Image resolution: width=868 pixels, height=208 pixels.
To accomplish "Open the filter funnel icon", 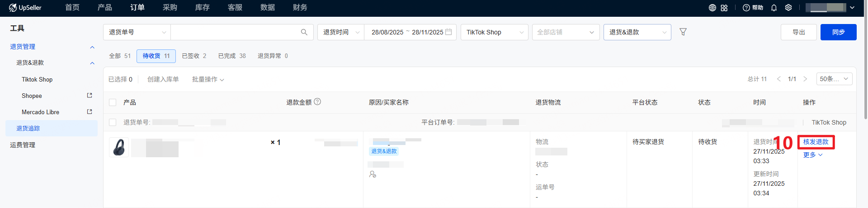I will [683, 32].
